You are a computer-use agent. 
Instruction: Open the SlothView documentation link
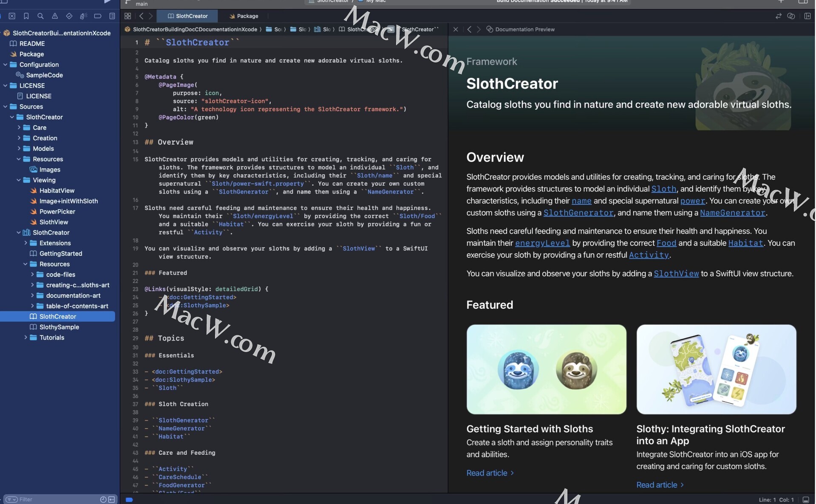click(x=676, y=274)
